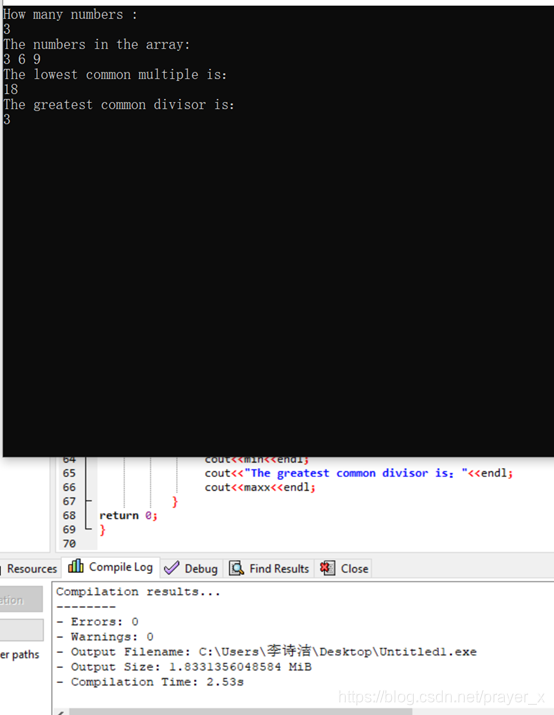
Task: Click the '3 6 9' input line in console
Action: point(22,59)
